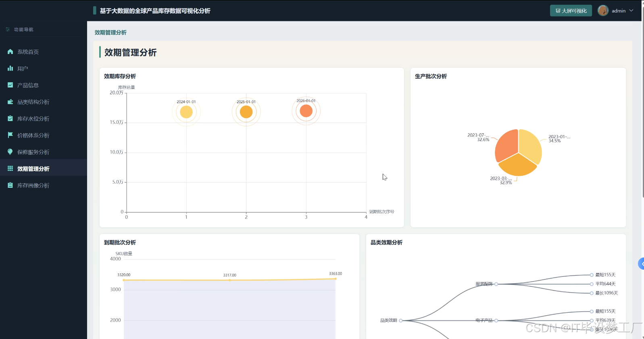Click the flag icon beside 价格体系分析
This screenshot has width=644, height=339.
[10, 135]
